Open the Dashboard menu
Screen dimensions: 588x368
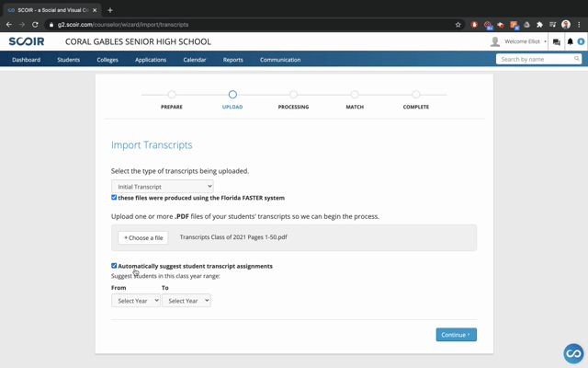click(x=26, y=59)
